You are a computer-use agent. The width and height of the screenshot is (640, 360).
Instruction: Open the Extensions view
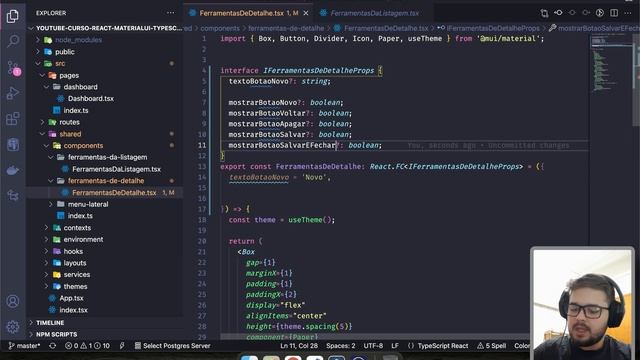point(13,119)
